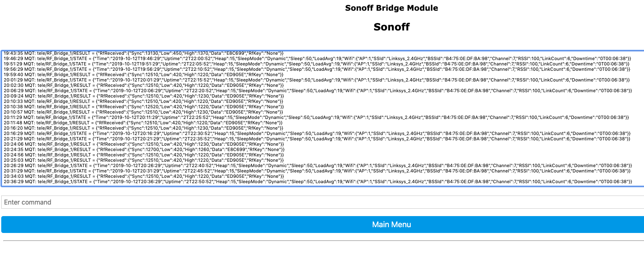644x270 pixels.
Task: Select the 20:01:29 STATE log line
Action: [317, 80]
